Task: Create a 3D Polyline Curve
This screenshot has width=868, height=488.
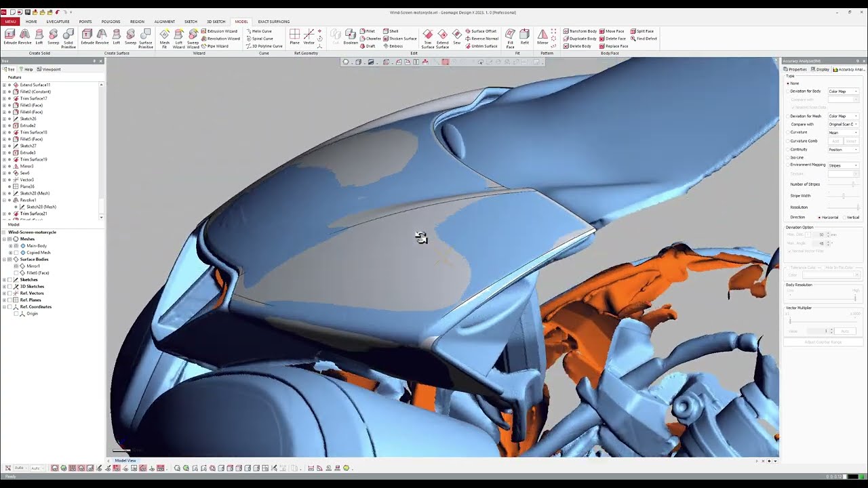Action: [264, 46]
